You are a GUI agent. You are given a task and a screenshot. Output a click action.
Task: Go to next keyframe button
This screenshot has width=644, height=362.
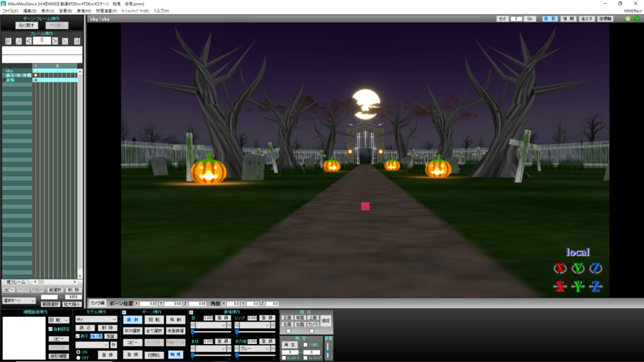[65, 41]
